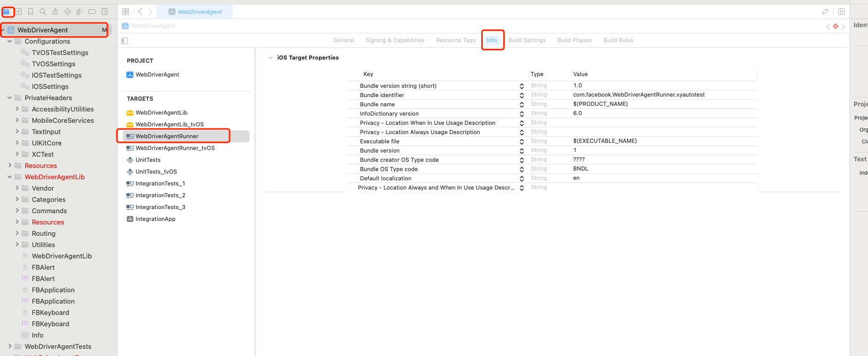The width and height of the screenshot is (868, 356).
Task: Select the IntegrationApp target
Action: click(155, 219)
